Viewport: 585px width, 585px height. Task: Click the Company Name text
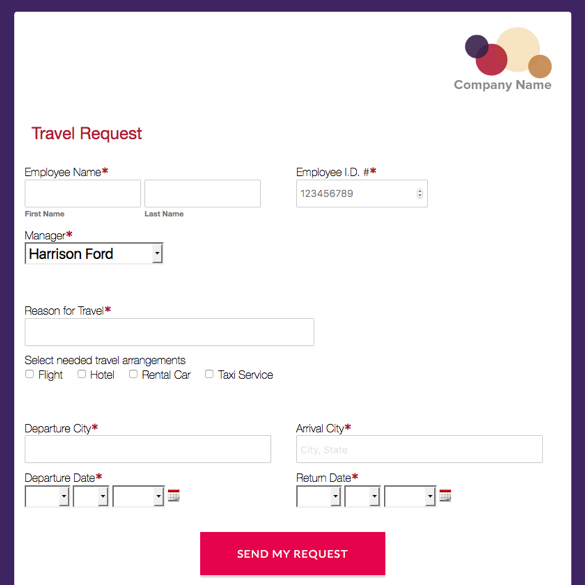503,85
